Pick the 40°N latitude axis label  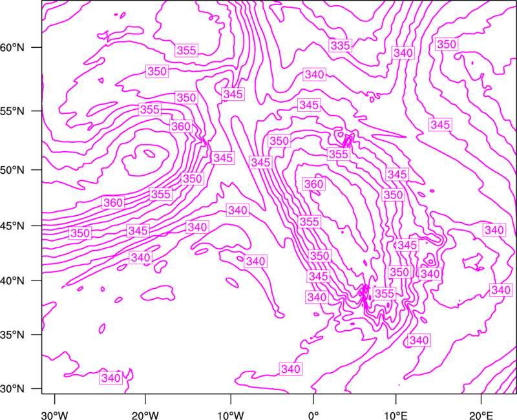click(12, 281)
